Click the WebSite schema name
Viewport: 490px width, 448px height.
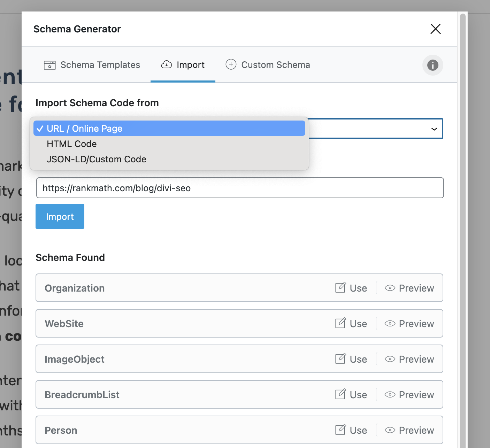tap(64, 324)
